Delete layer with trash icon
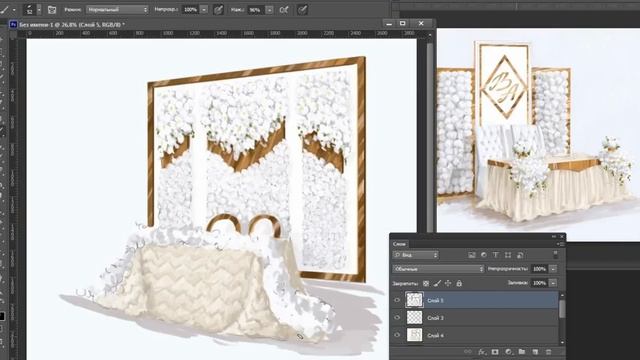 tap(549, 352)
